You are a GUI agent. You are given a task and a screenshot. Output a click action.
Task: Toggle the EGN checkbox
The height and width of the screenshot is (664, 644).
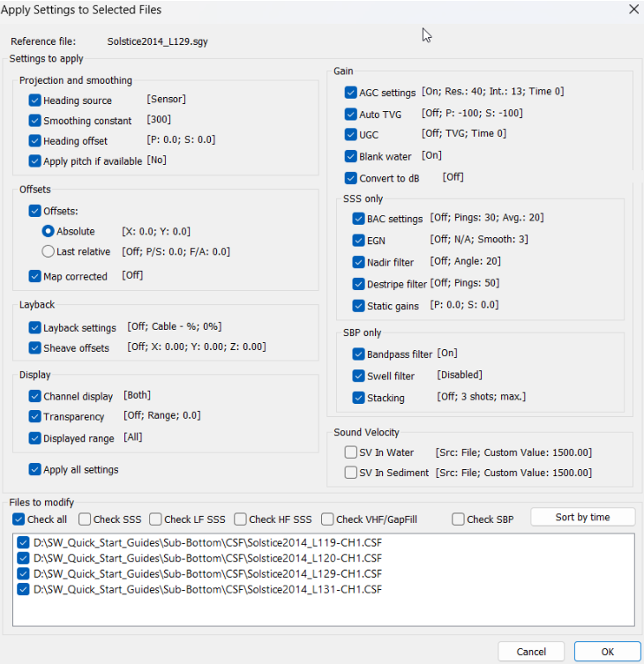coord(358,241)
